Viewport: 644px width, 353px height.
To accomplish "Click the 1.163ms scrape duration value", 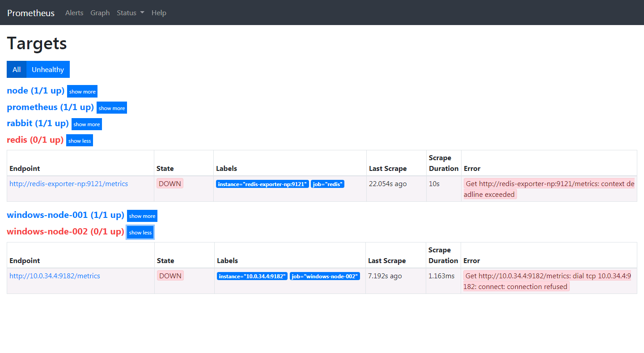I will [441, 276].
